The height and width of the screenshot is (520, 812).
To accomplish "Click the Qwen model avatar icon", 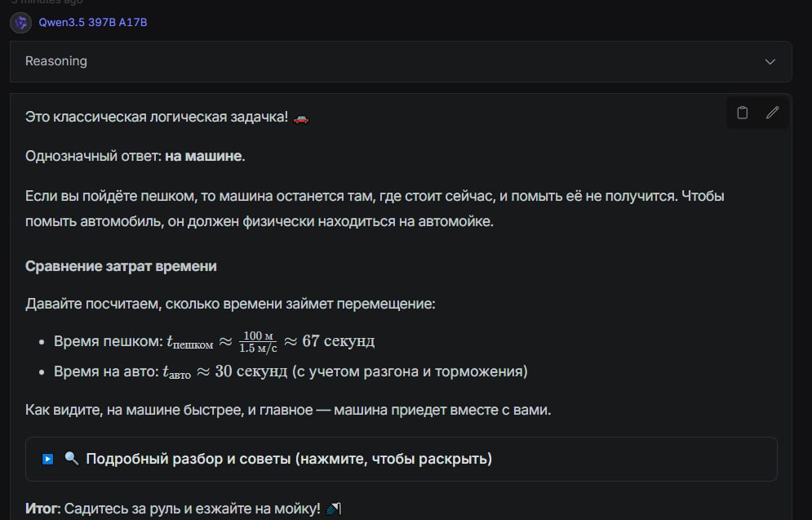I will pos(20,22).
